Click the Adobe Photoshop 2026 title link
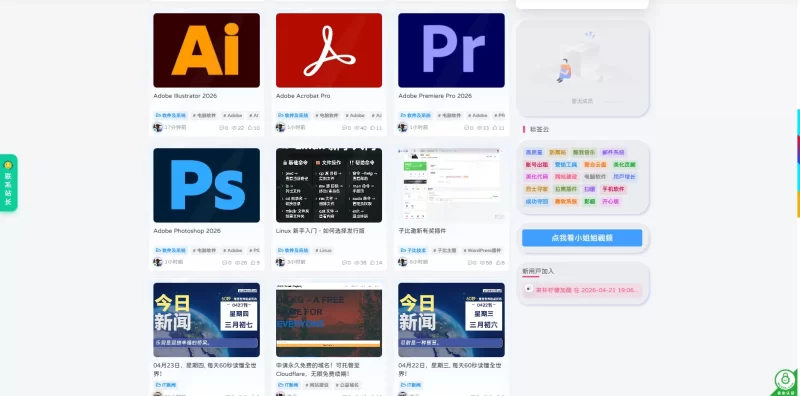This screenshot has height=396, width=800. tap(187, 231)
